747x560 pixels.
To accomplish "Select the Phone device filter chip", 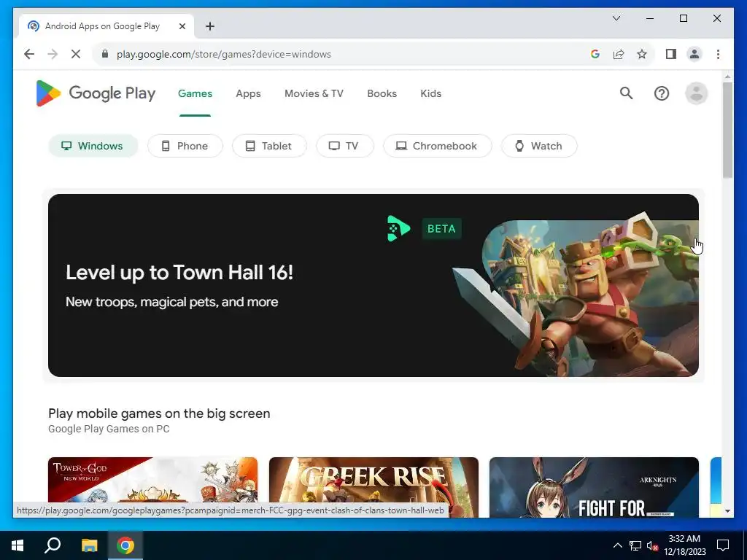I will 185,146.
